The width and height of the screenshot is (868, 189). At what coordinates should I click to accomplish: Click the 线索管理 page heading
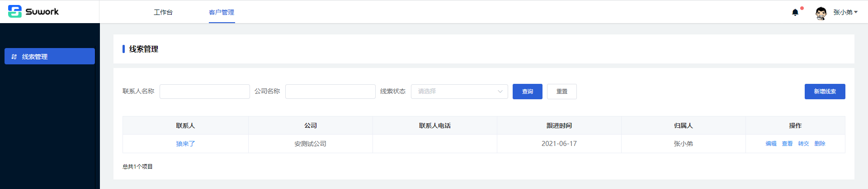pos(144,49)
